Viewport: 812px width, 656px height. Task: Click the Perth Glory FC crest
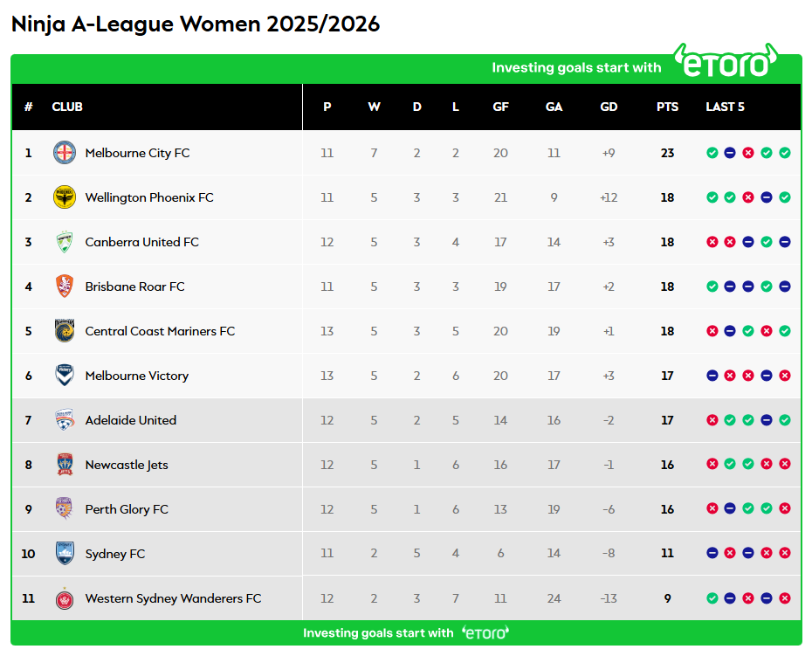tap(65, 509)
